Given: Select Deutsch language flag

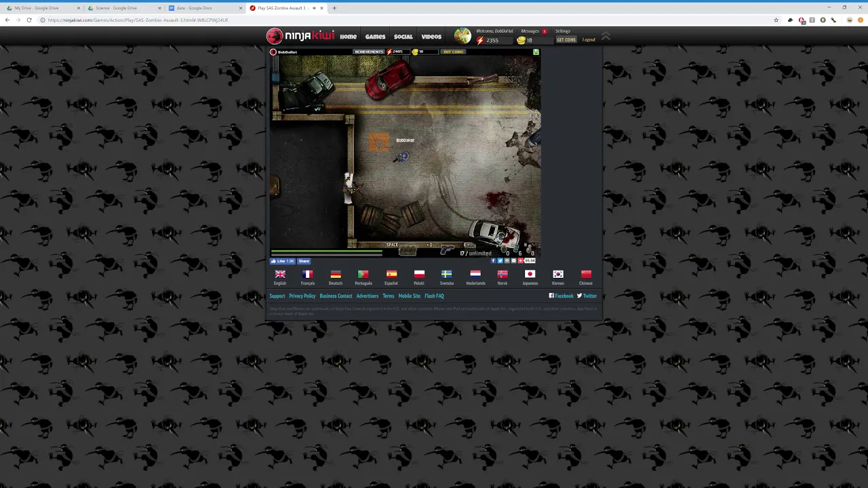Looking at the screenshot, I should (x=336, y=274).
